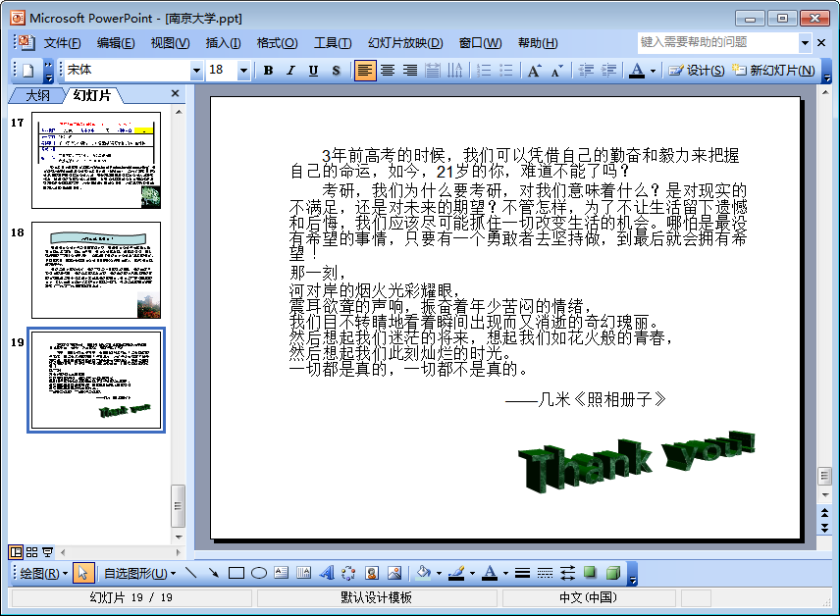Screen dimensions: 840x616
Task: Select slide 18 thumbnail
Action: tap(96, 271)
